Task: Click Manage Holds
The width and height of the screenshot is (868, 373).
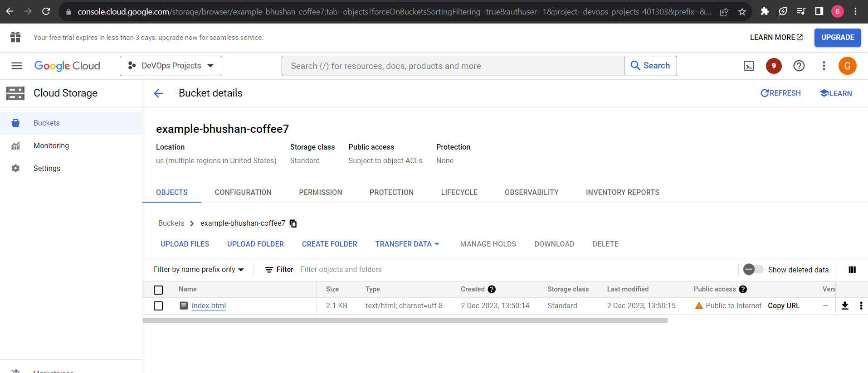Action: tap(488, 244)
